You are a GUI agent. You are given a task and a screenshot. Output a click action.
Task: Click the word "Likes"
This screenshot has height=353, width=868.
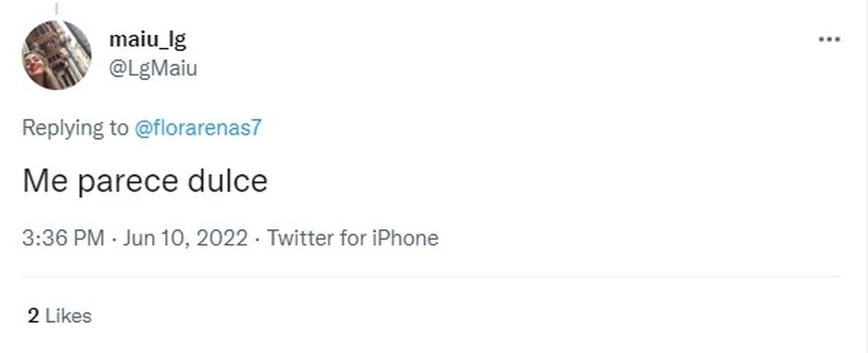click(69, 316)
